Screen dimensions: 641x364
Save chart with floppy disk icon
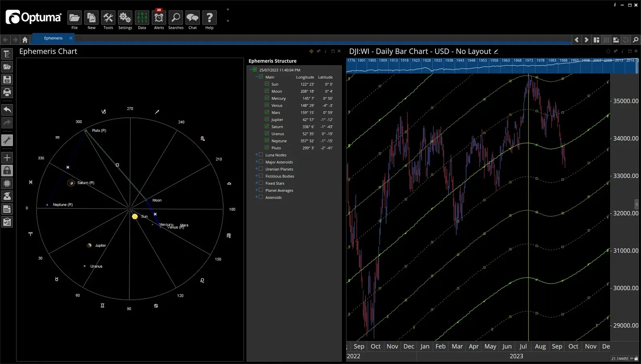click(x=7, y=80)
